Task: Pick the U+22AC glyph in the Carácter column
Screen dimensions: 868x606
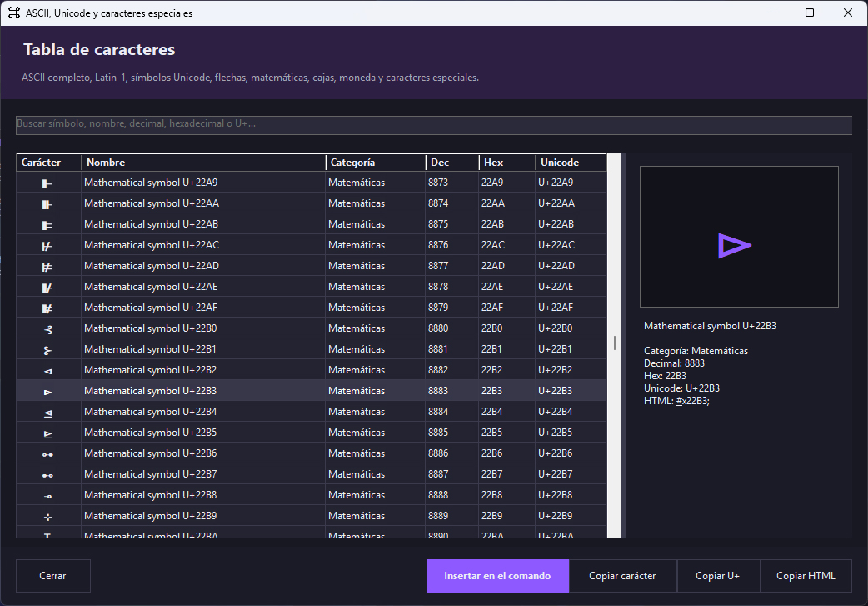Action: (x=48, y=245)
